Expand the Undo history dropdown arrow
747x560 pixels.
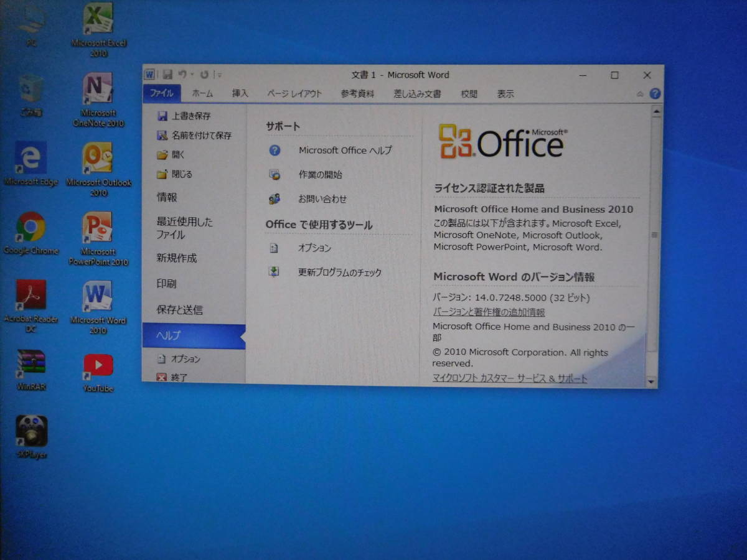click(192, 75)
